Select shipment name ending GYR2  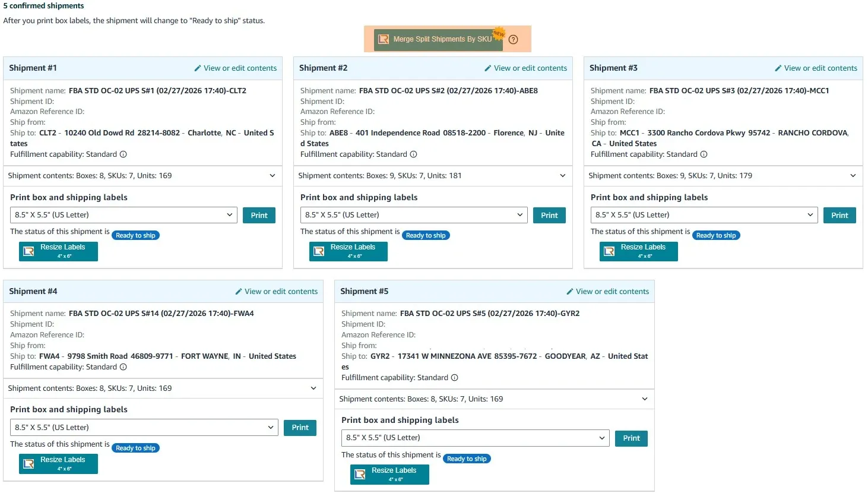[490, 314]
